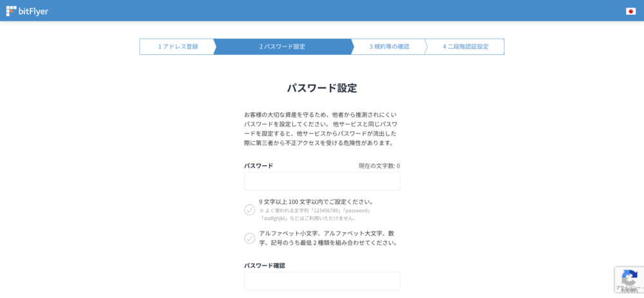Jump to step 3 規約等の確認
Viewport: 644px width, 298px height.
point(389,47)
